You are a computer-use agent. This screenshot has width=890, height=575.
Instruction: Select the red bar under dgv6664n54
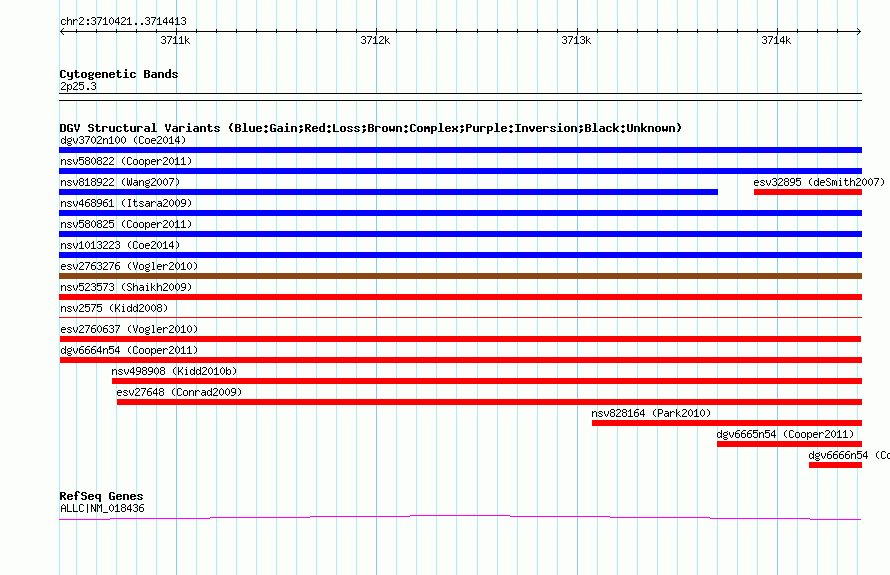tap(460, 360)
